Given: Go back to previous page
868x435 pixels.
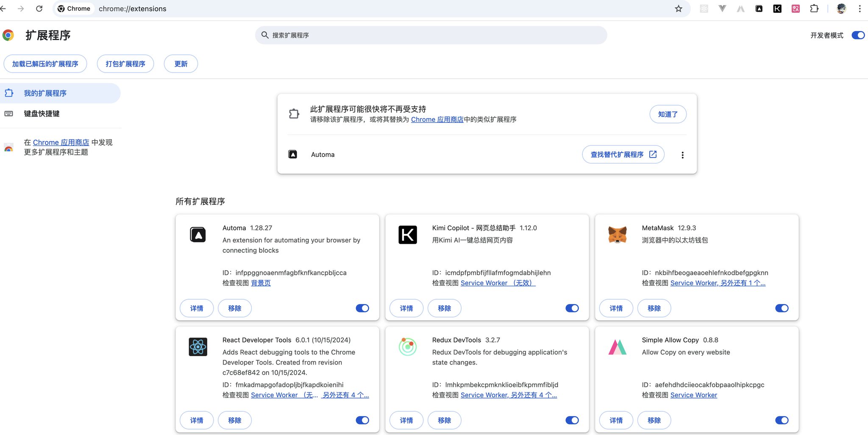Looking at the screenshot, I should (x=3, y=8).
